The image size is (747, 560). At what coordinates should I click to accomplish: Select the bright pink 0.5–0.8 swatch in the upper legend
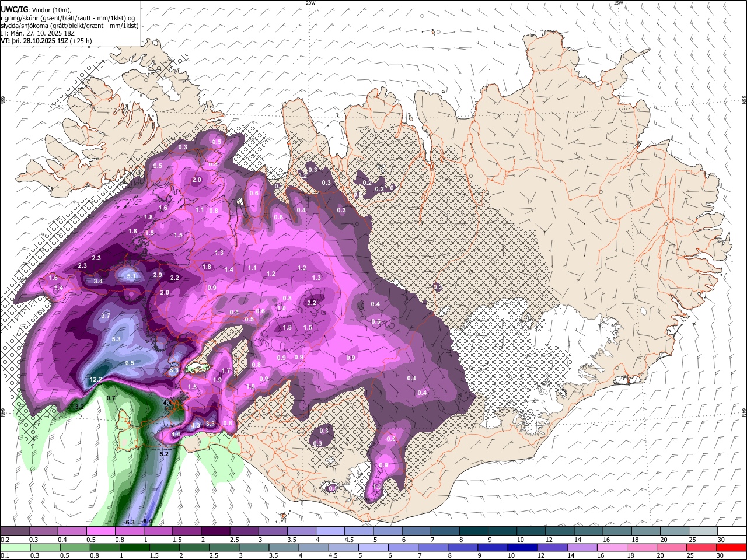click(100, 531)
